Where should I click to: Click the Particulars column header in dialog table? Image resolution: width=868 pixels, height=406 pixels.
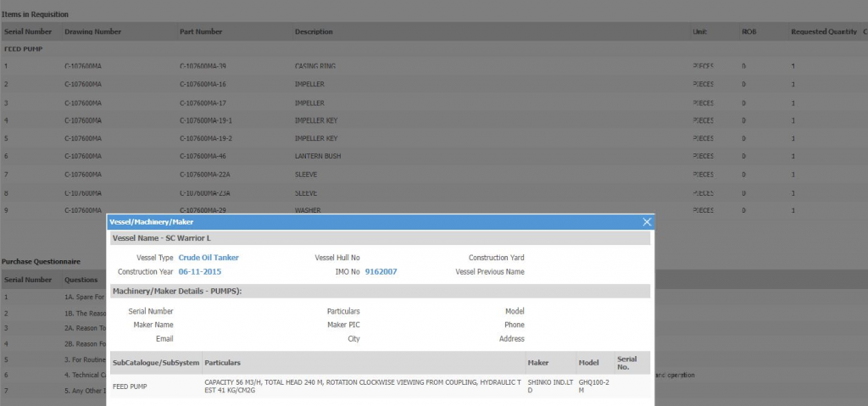(x=224, y=363)
